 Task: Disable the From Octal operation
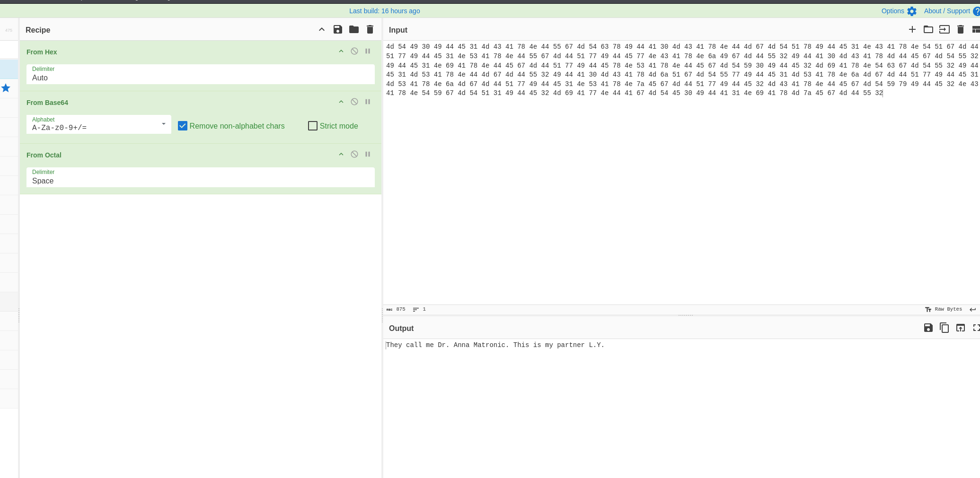point(354,154)
